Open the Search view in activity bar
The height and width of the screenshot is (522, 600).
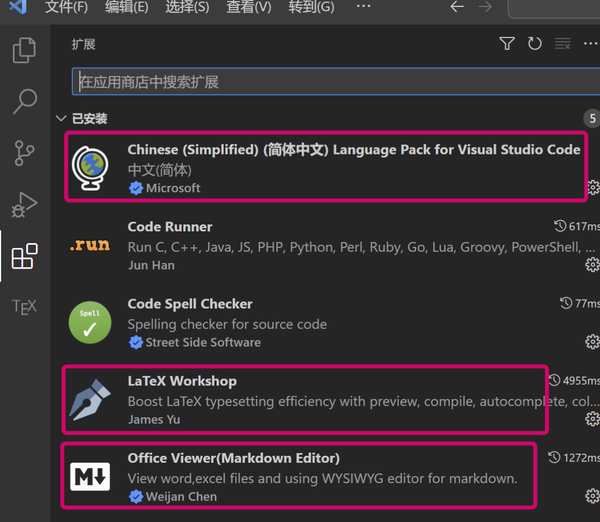(x=25, y=102)
